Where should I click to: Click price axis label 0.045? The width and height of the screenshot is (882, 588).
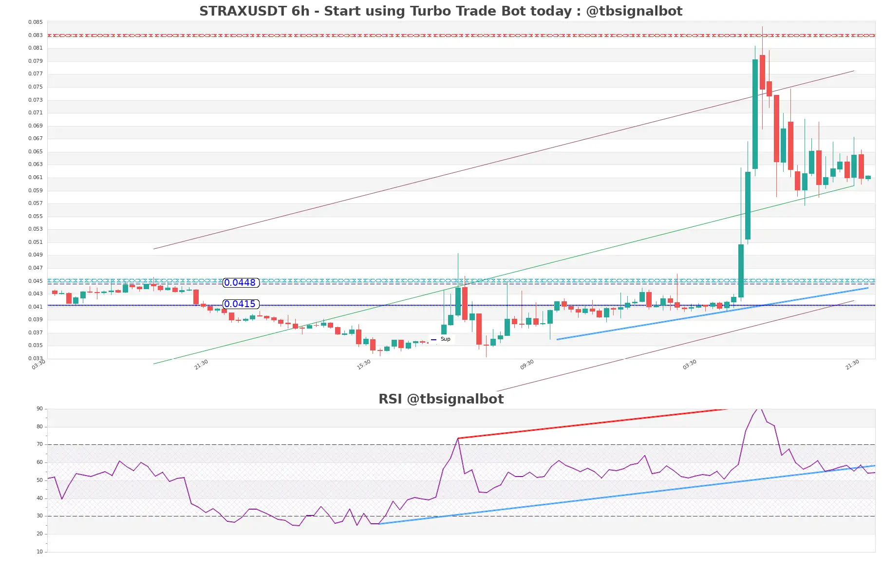pos(35,281)
